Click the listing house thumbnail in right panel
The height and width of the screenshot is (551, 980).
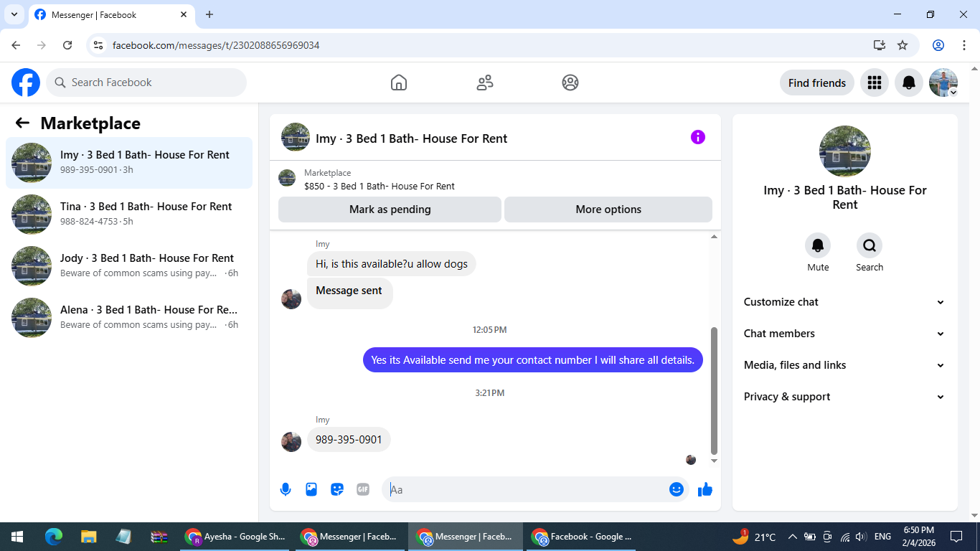pos(845,151)
